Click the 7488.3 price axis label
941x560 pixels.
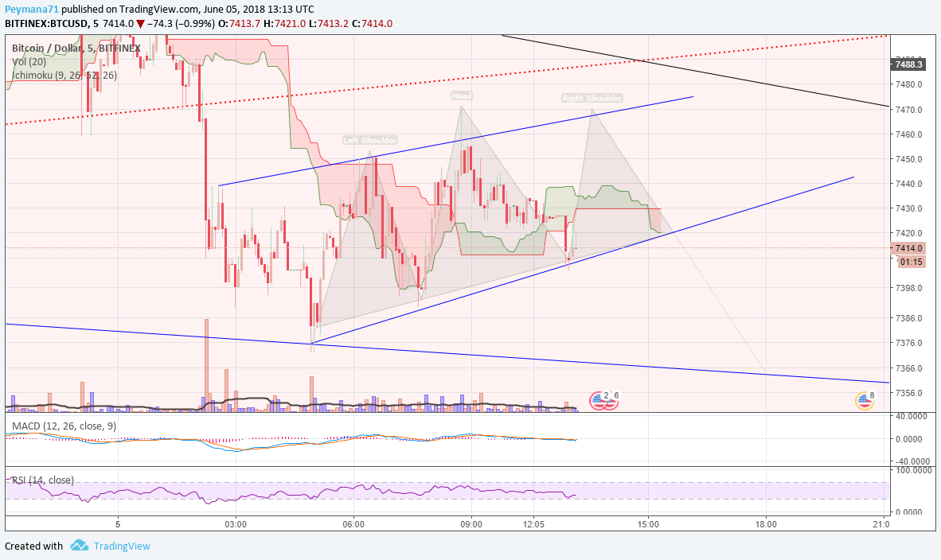pos(908,64)
